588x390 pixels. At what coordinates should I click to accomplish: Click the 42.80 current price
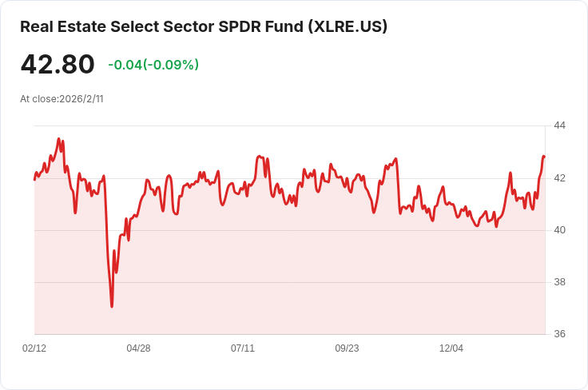[58, 64]
